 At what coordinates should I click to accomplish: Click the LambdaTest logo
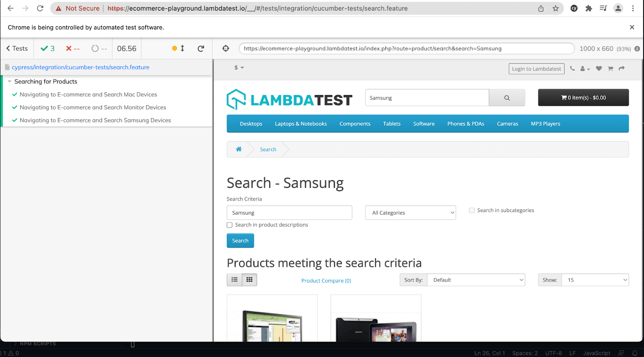coord(289,99)
